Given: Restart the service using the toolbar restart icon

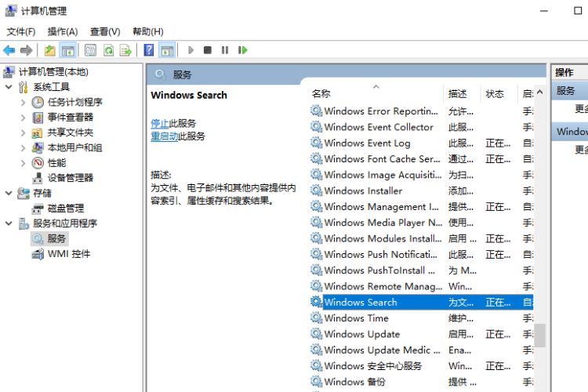Looking at the screenshot, I should pos(243,50).
